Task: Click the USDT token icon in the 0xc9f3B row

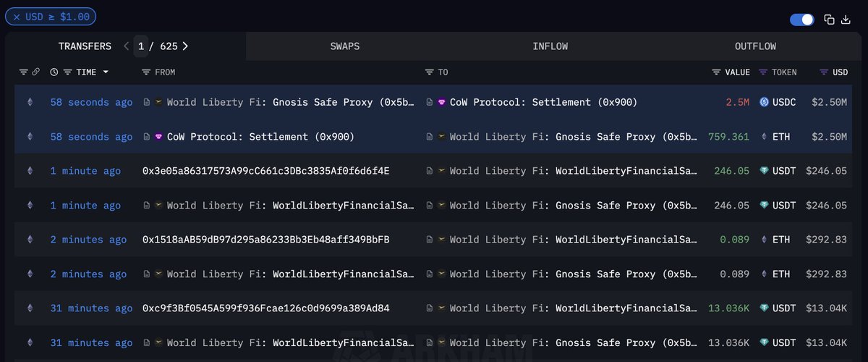Action: (x=764, y=308)
